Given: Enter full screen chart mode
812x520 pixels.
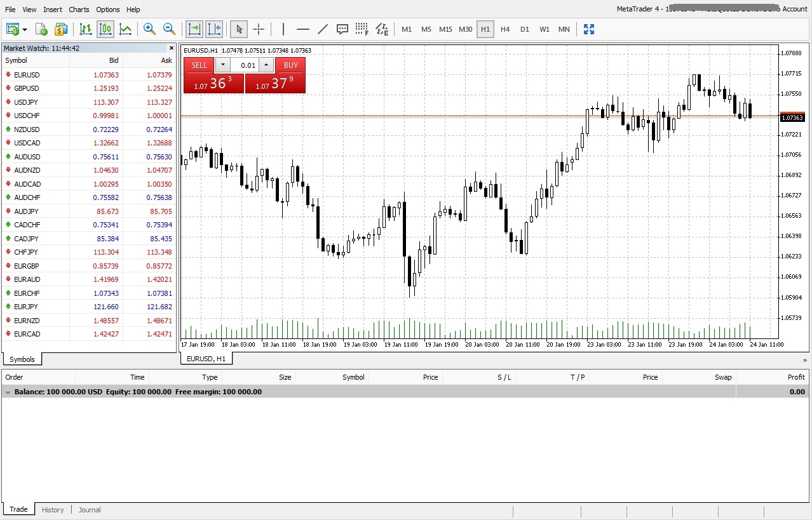Looking at the screenshot, I should [x=588, y=29].
